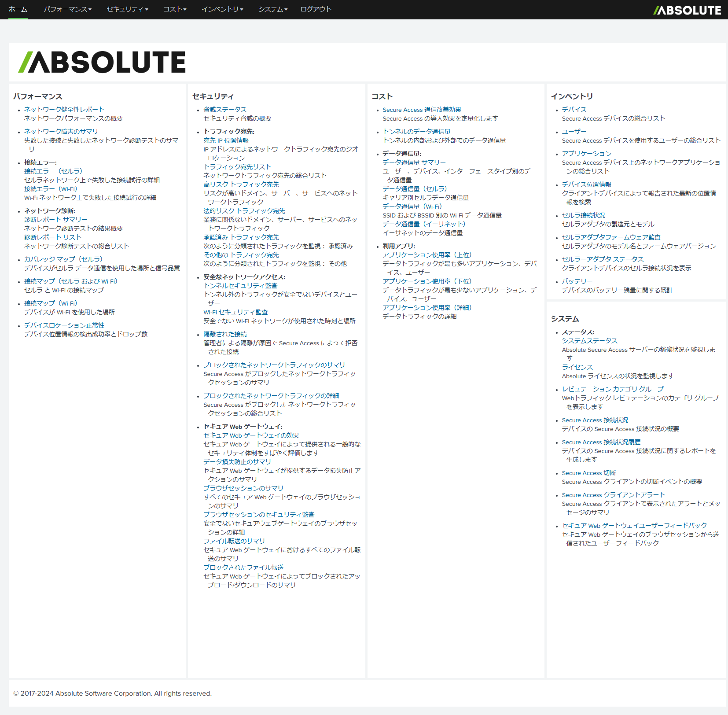Viewport: 728px width, 715px height.
Task: Open デバイス link under インベントリ
Action: click(x=574, y=110)
